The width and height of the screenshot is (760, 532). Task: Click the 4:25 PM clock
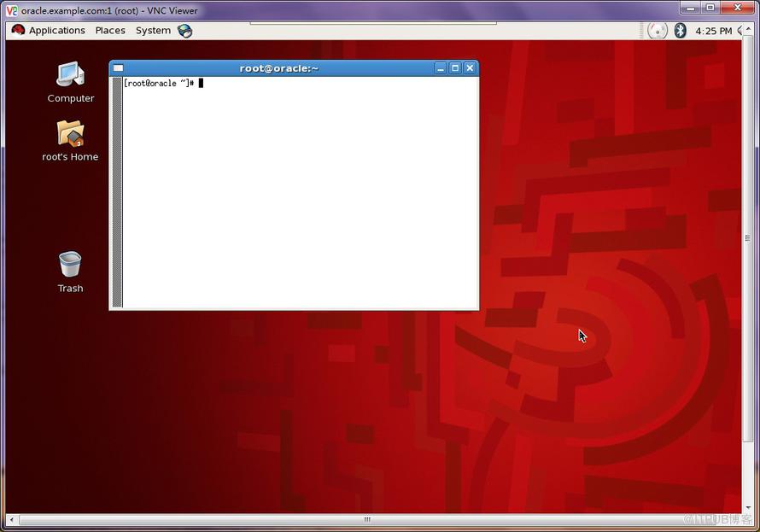tap(714, 31)
